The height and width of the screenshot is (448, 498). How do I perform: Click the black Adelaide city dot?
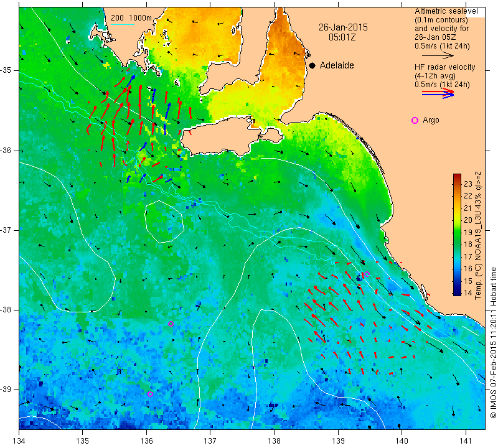point(312,65)
